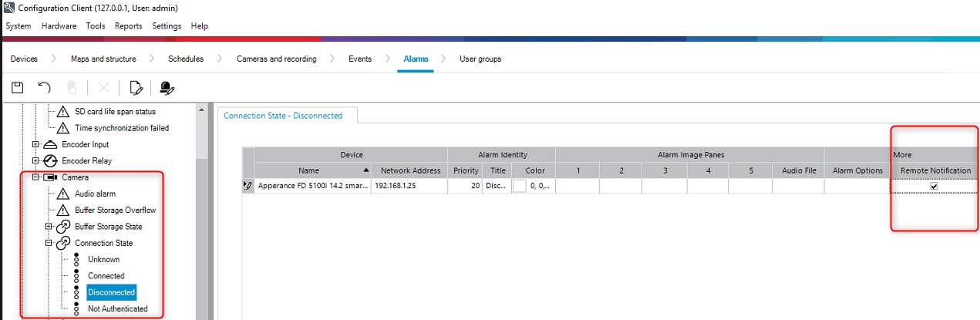
Task: Click the Priority cell showing 20
Action: click(466, 186)
